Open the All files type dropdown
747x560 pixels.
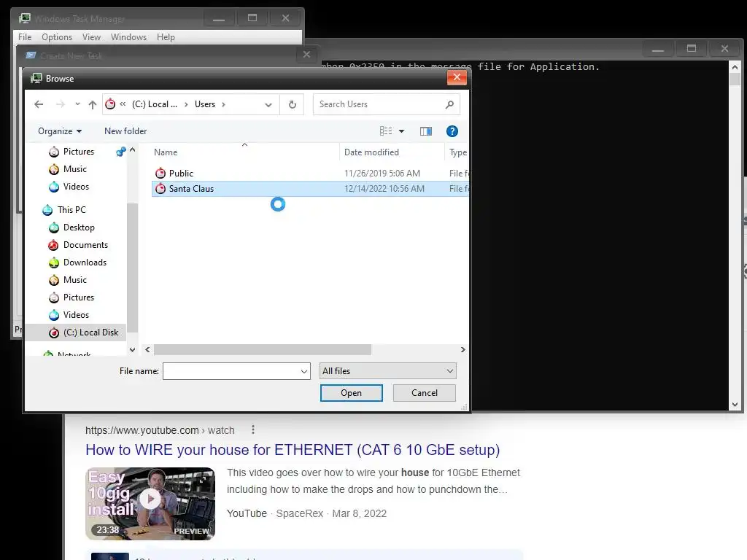[x=388, y=371]
